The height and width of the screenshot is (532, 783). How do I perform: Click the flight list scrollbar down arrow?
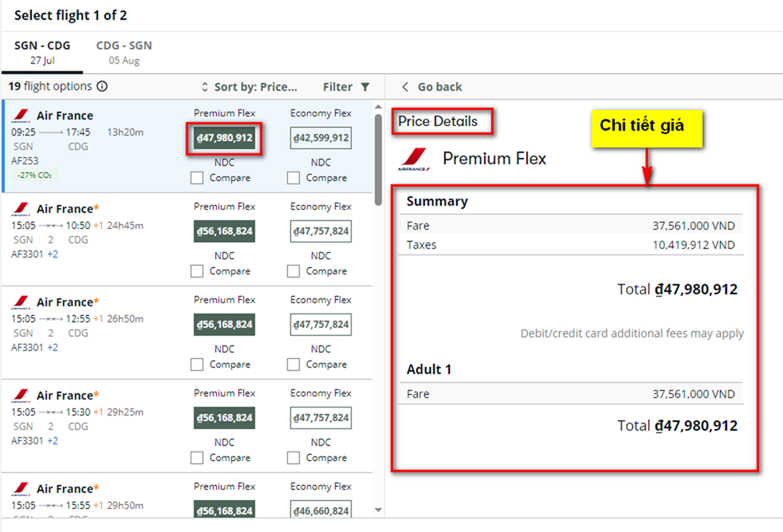(x=378, y=510)
